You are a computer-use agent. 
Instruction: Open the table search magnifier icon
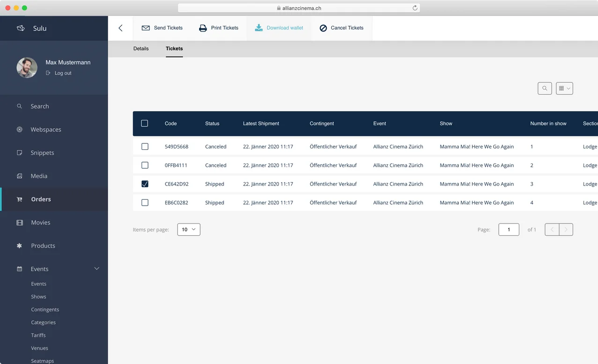pyautogui.click(x=545, y=89)
